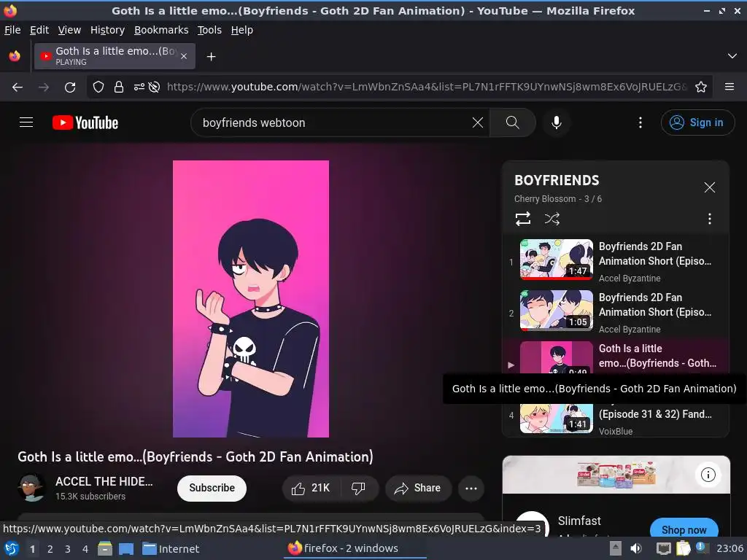Play playlist video 2 thumbnail 1:05
Screen dimensions: 747x560
pyautogui.click(x=557, y=311)
